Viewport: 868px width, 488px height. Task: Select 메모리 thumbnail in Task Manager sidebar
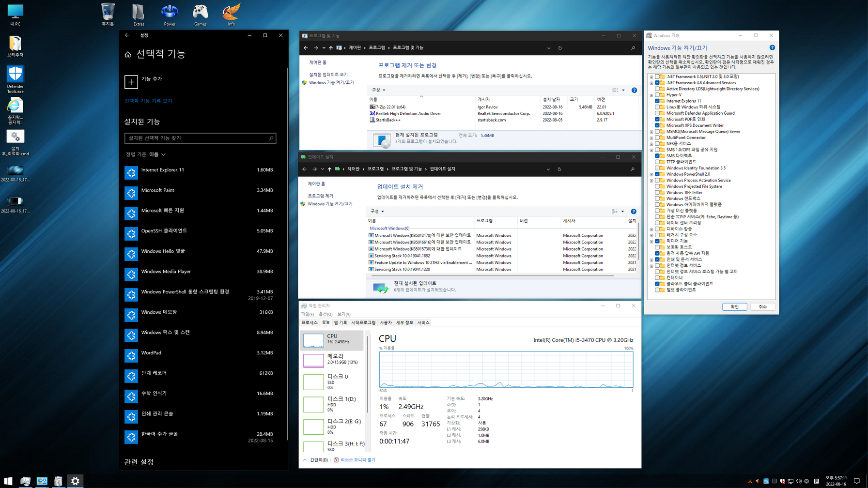tap(313, 360)
